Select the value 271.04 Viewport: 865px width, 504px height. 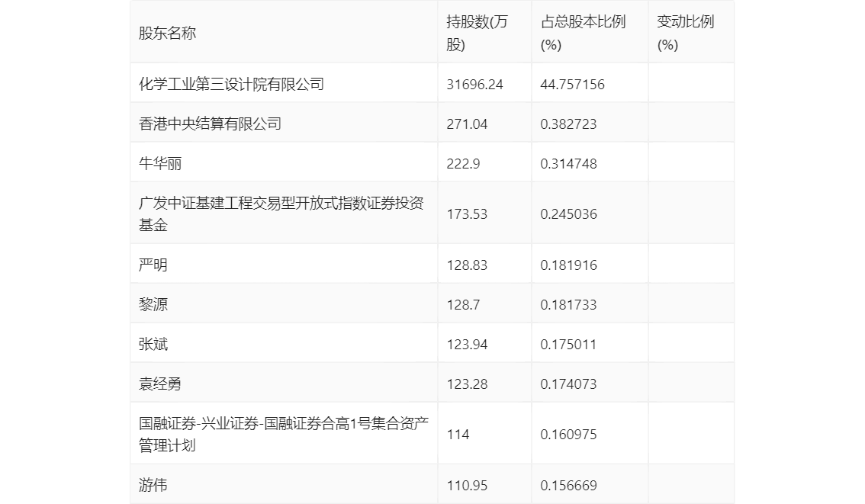coord(468,124)
